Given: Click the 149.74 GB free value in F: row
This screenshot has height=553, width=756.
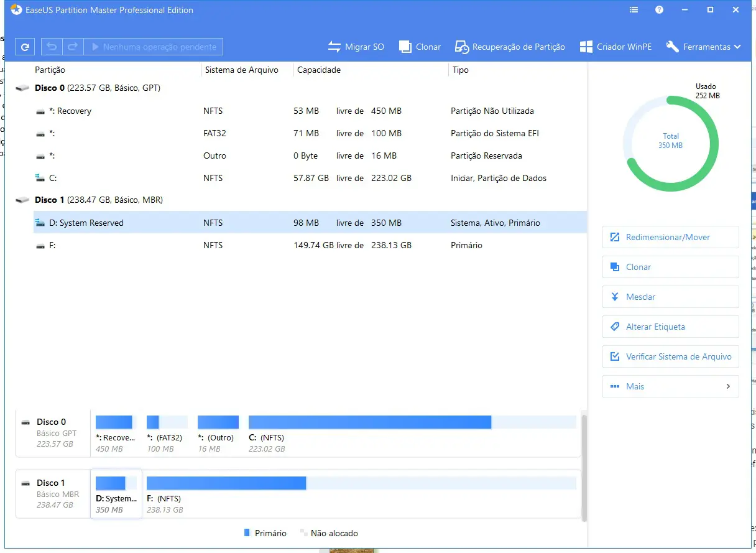Looking at the screenshot, I should (x=313, y=245).
